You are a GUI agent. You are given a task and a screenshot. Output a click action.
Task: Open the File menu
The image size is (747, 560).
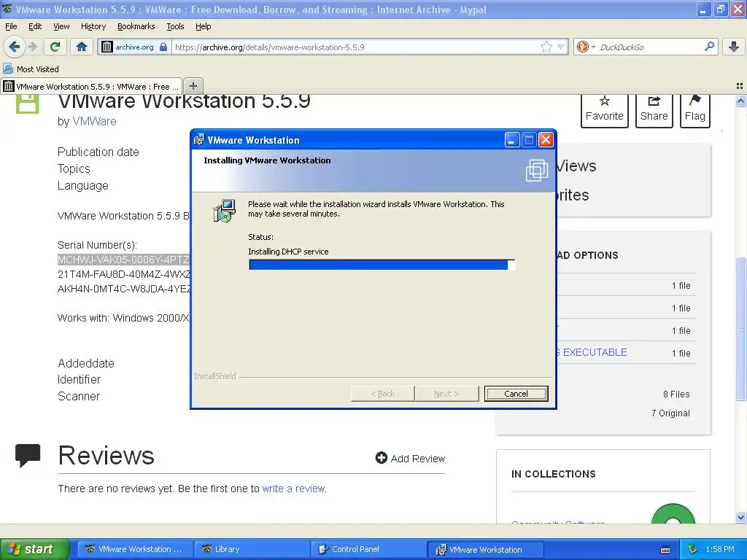(11, 26)
